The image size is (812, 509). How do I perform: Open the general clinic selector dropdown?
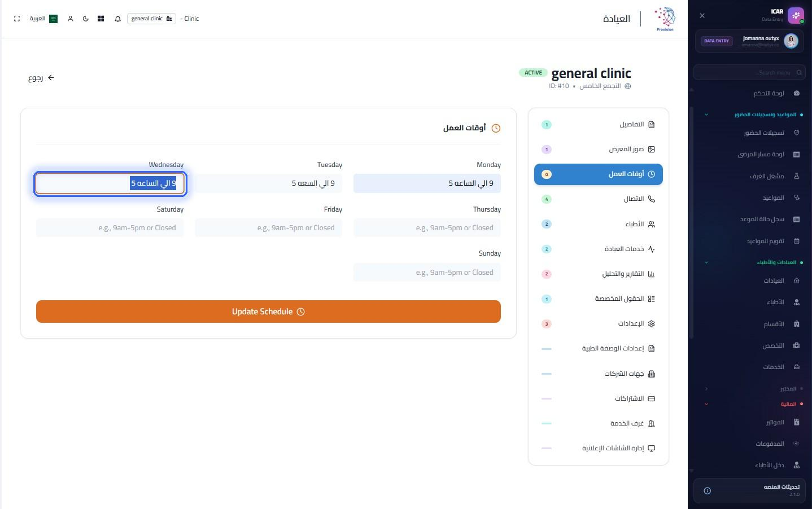pyautogui.click(x=151, y=19)
